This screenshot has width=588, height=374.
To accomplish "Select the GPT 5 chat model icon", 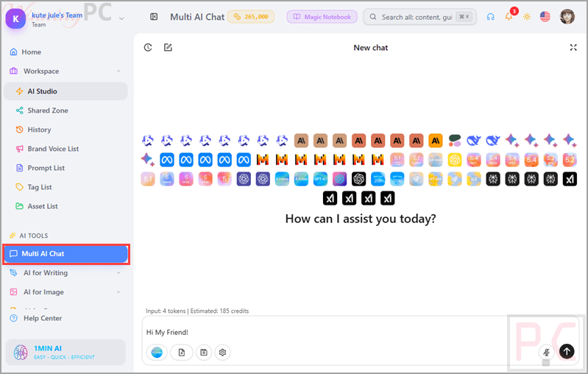I will click(205, 179).
